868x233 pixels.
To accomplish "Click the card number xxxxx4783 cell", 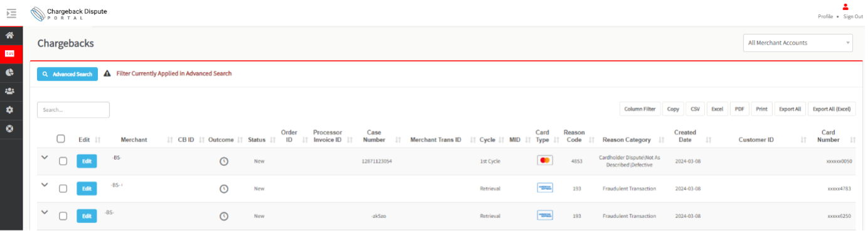I will click(x=840, y=189).
